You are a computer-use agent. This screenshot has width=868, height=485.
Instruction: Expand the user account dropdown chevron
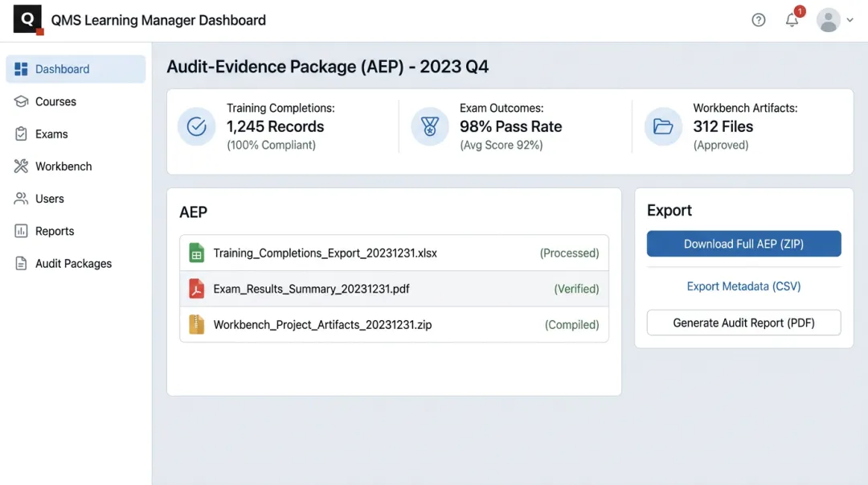[850, 20]
